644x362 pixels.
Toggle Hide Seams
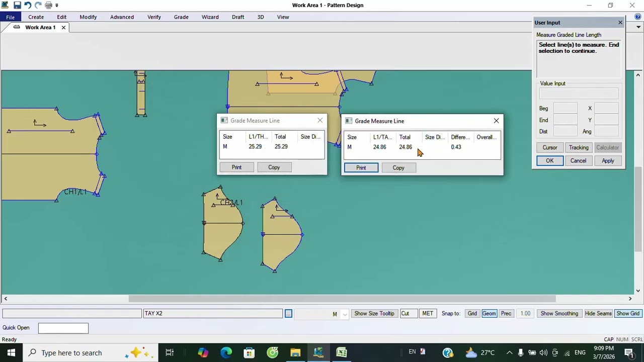598,314
